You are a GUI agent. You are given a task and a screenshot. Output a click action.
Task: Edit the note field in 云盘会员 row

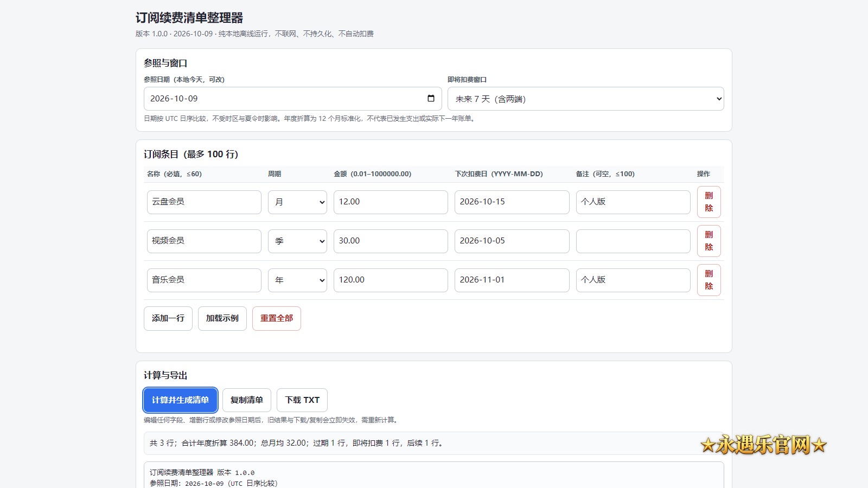coord(633,202)
